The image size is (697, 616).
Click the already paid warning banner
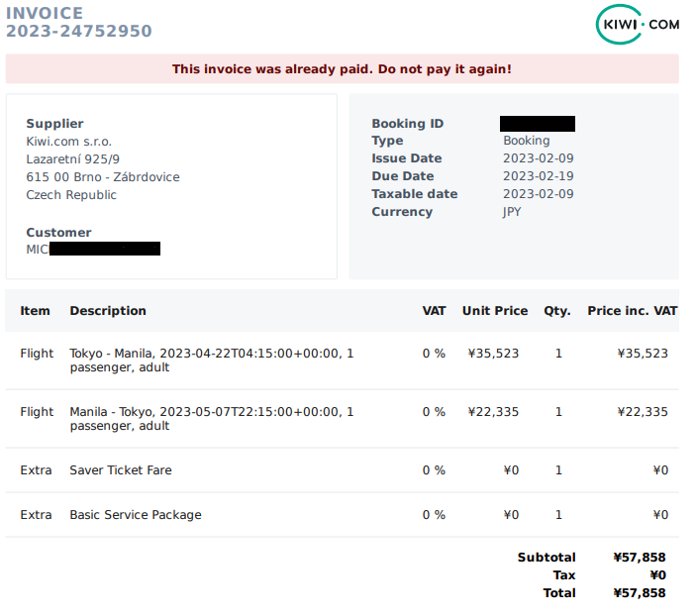coord(342,69)
